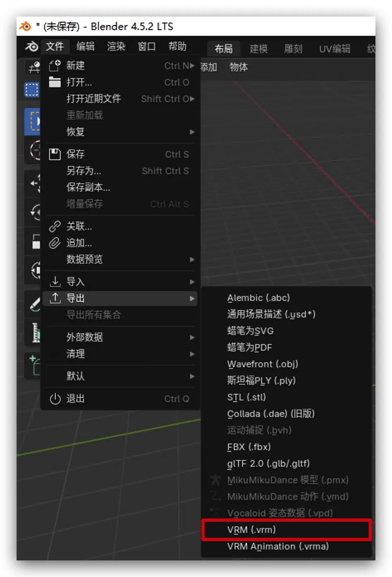Image resolution: width=392 pixels, height=577 pixels.
Task: Export as Alembic (.abc)
Action: click(286, 298)
